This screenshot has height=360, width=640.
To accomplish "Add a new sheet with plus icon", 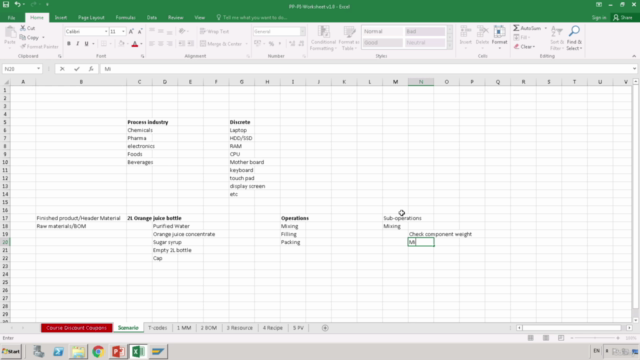I will click(x=325, y=328).
